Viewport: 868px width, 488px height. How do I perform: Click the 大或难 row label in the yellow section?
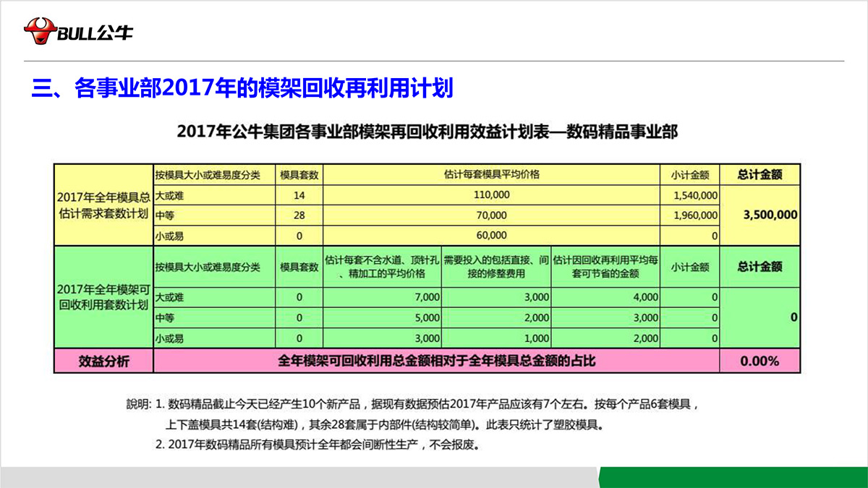[x=214, y=195]
